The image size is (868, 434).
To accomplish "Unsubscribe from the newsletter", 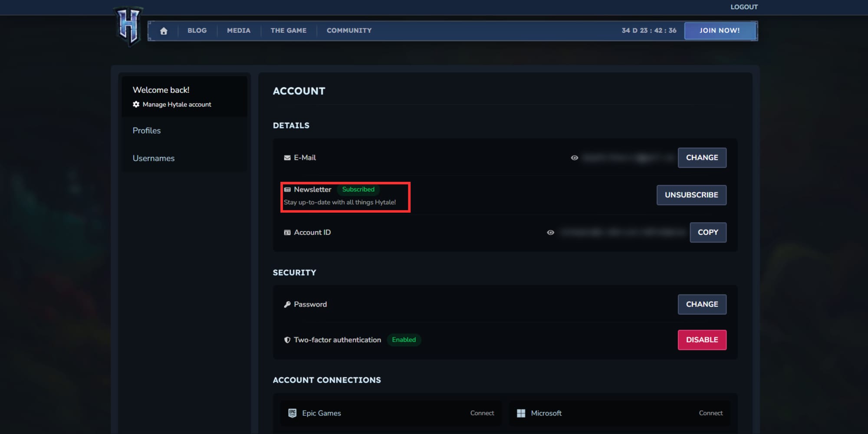I will 691,195.
